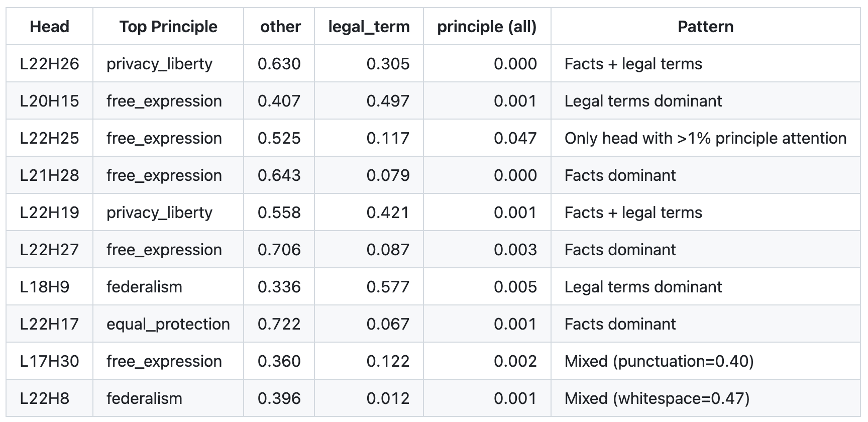Image resolution: width=868 pixels, height=422 pixels.
Task: Click the L17H30 head cell
Action: (49, 361)
